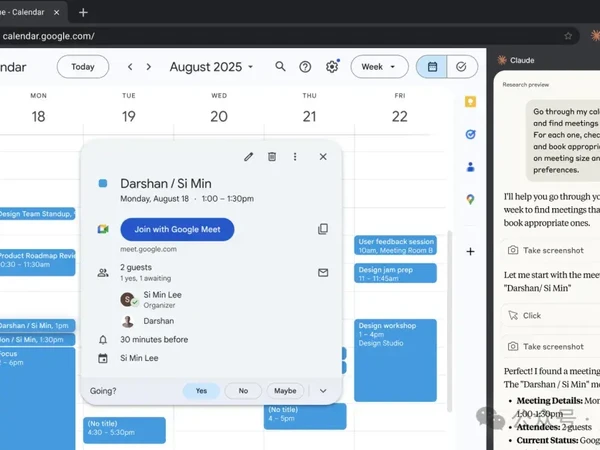Viewport: 600px width, 450px height.
Task: Open the Settings gear menu
Action: coord(332,67)
